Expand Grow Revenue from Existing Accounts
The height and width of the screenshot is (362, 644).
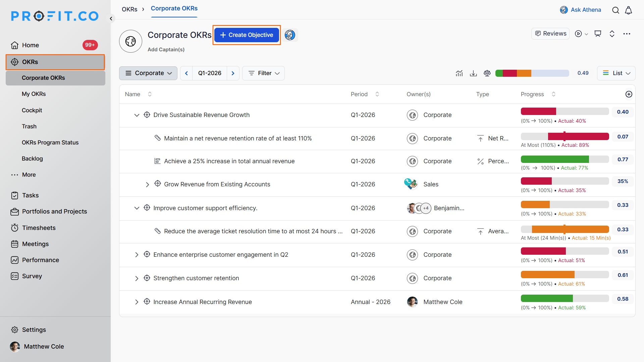pos(147,184)
